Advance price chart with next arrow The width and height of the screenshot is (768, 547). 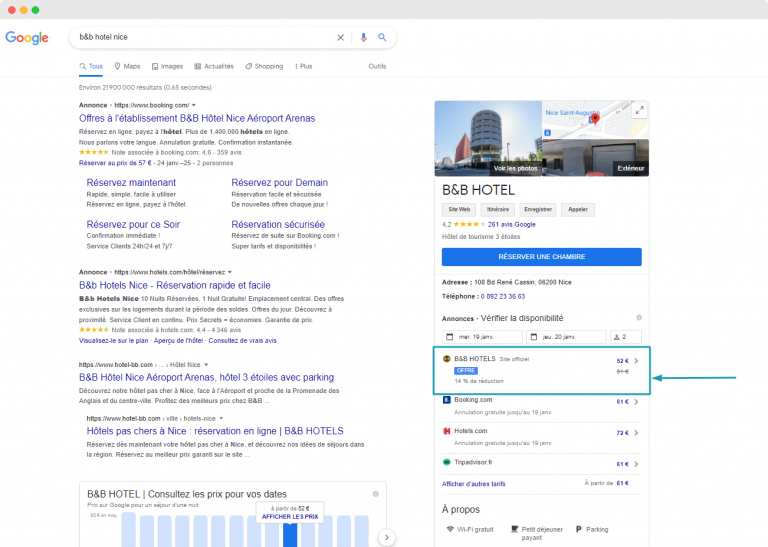[x=387, y=538]
